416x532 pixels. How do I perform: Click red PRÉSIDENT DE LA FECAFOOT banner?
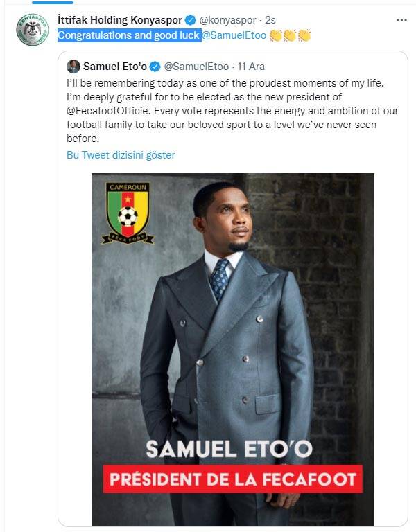click(233, 479)
